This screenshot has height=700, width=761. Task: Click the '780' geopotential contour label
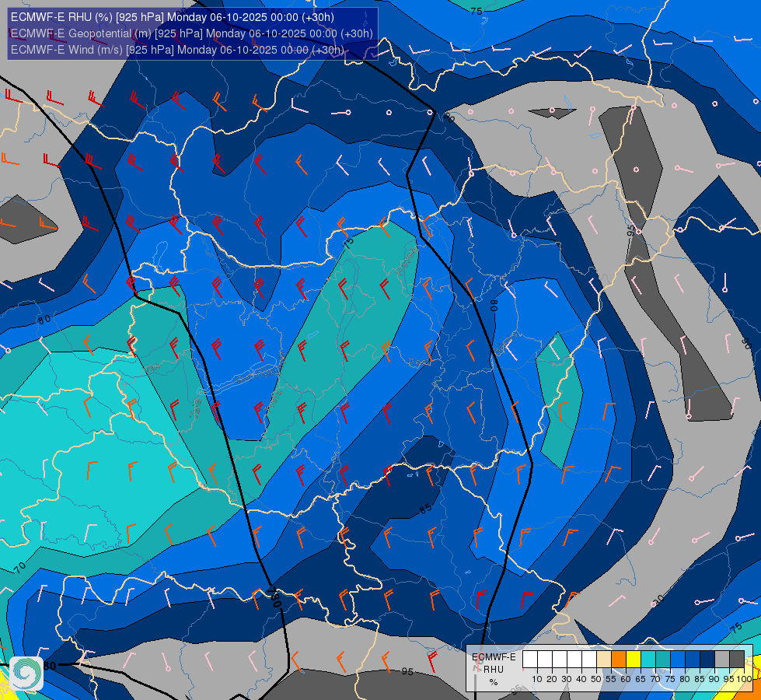(274, 597)
